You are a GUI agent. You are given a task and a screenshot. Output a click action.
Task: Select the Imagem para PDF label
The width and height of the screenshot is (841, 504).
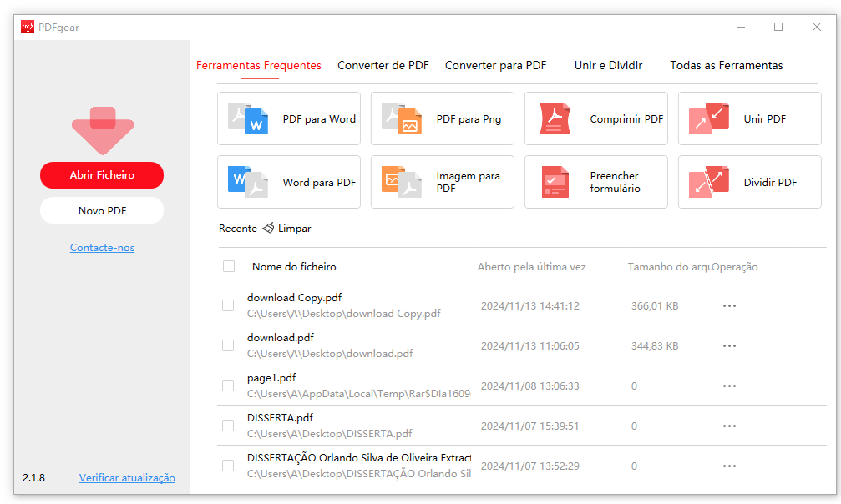(x=469, y=182)
